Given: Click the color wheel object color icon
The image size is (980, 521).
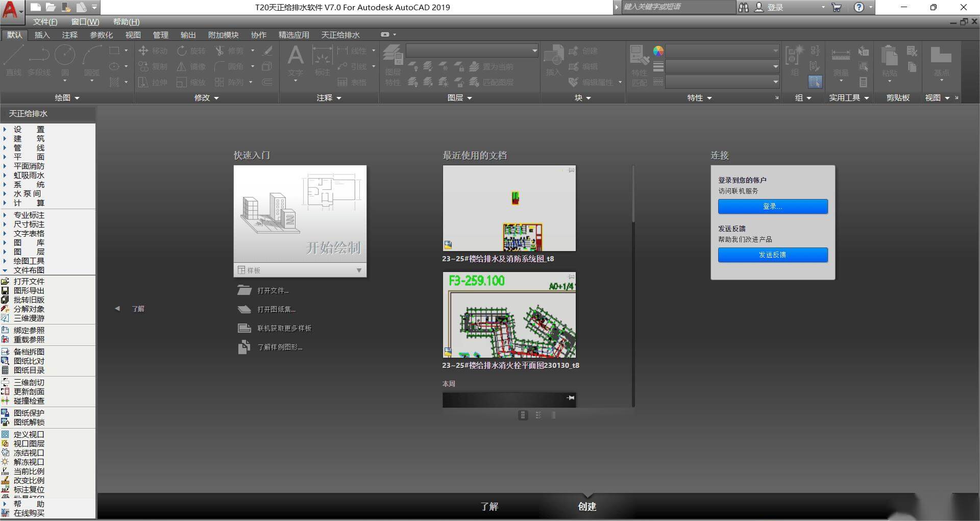Looking at the screenshot, I should (x=658, y=51).
